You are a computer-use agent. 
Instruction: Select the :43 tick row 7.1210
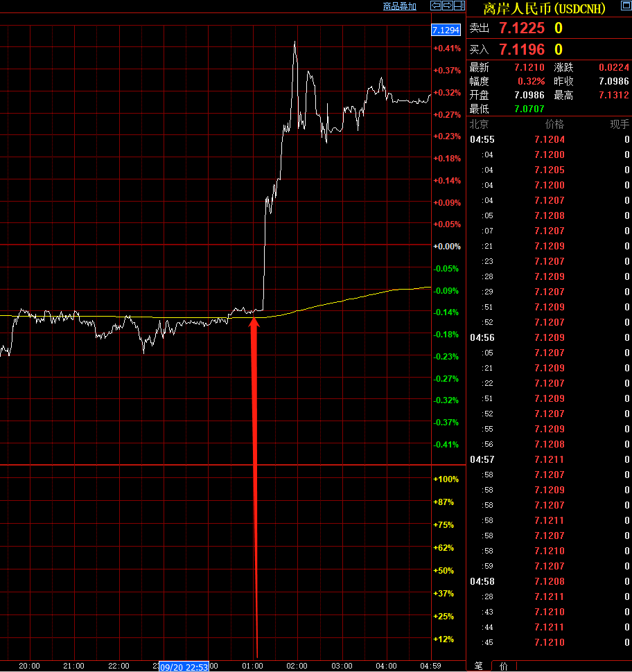(x=550, y=612)
